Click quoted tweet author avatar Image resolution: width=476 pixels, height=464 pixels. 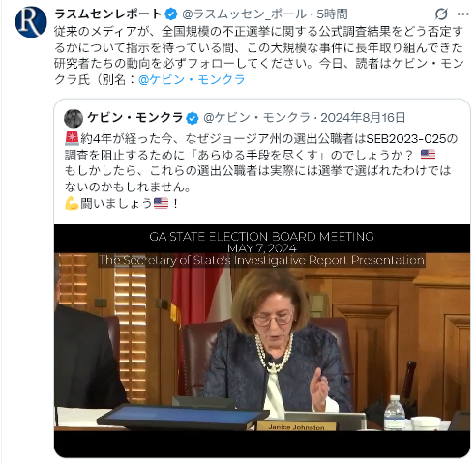point(74,118)
